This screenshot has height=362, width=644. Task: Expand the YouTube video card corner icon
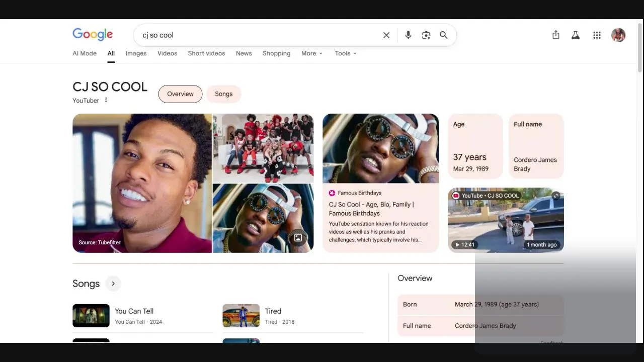(556, 196)
